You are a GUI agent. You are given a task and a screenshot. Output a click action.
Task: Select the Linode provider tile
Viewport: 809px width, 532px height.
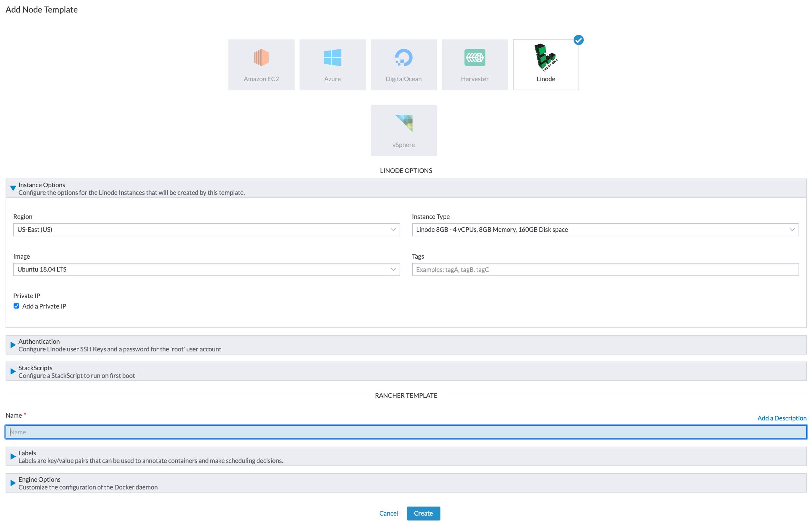pos(546,64)
